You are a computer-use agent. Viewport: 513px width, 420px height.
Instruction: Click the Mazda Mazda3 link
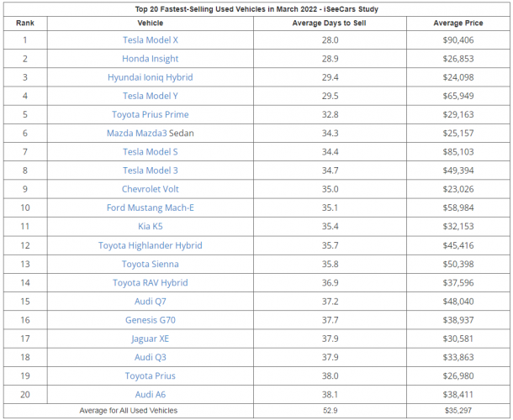(x=135, y=134)
